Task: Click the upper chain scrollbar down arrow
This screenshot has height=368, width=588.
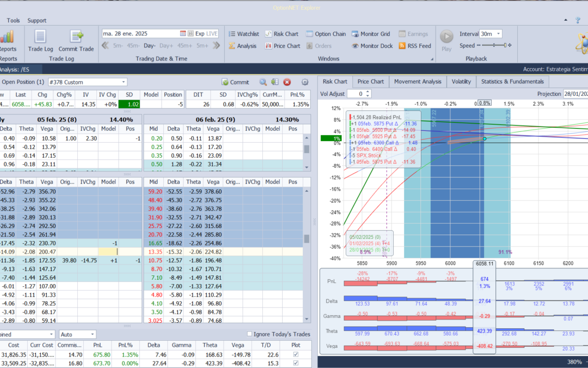Action: click(x=307, y=167)
